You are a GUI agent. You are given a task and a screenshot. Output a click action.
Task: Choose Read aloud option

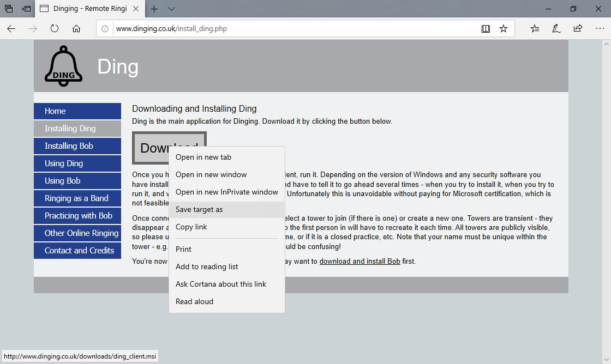(x=227, y=302)
